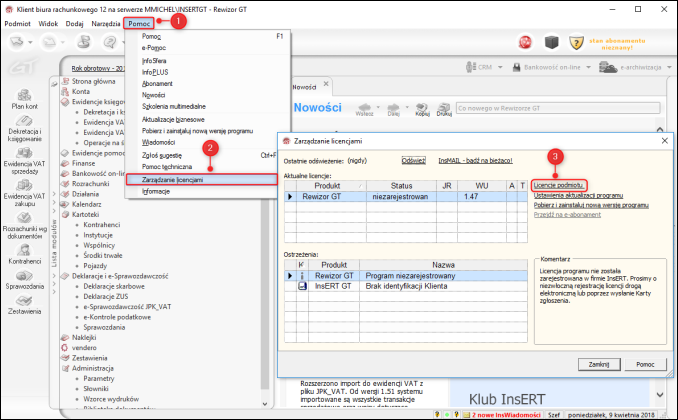Image resolution: width=678 pixels, height=420 pixels.
Task: Open Sprawozdania sidebar icon
Action: click(24, 276)
